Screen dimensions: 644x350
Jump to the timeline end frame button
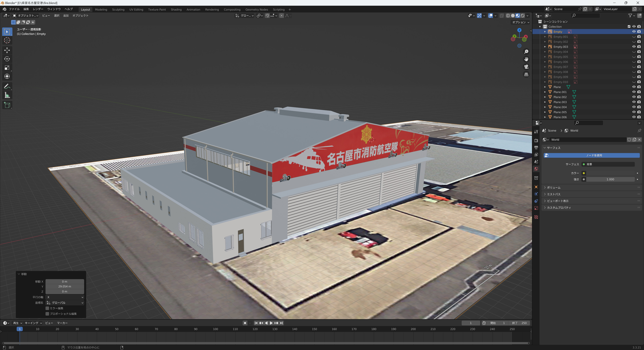click(282, 323)
